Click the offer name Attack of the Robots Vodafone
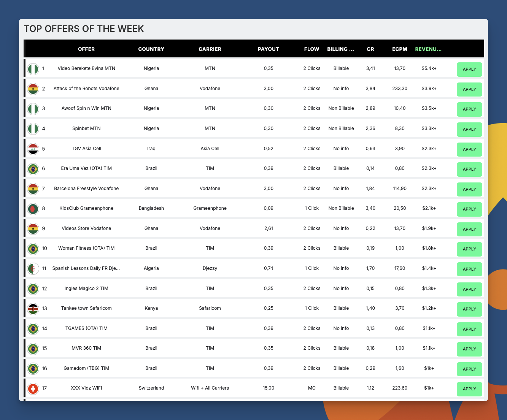This screenshot has width=507, height=420. (86, 89)
